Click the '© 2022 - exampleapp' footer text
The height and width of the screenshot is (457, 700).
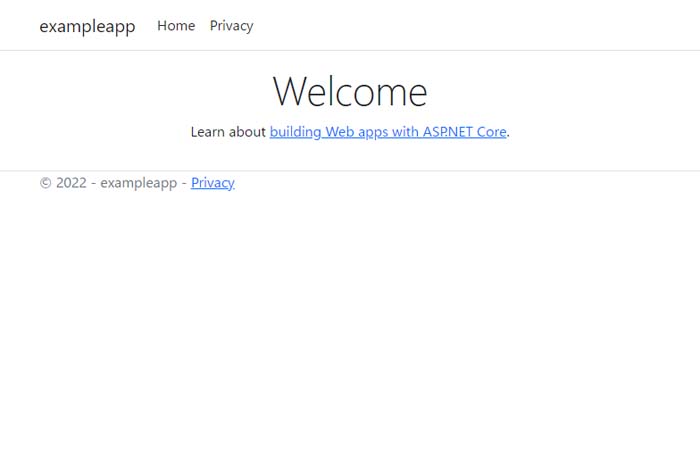point(108,183)
